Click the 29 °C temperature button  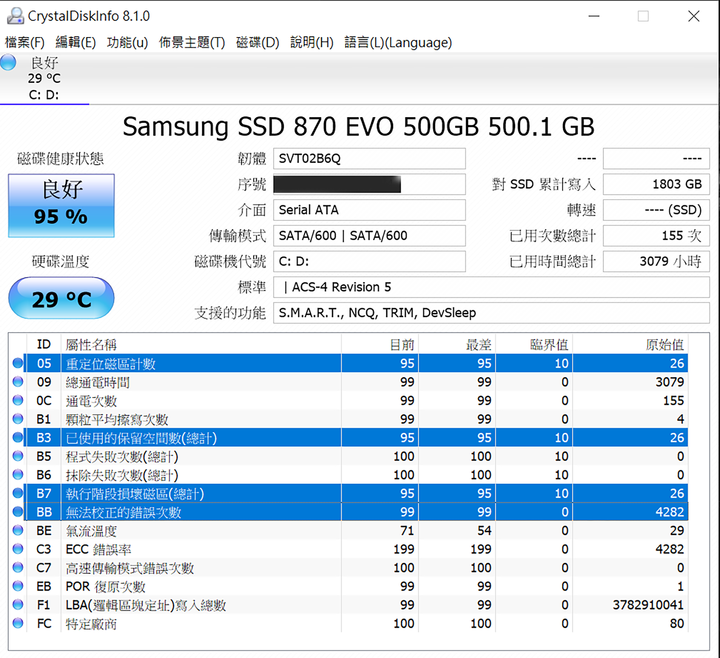click(x=61, y=298)
